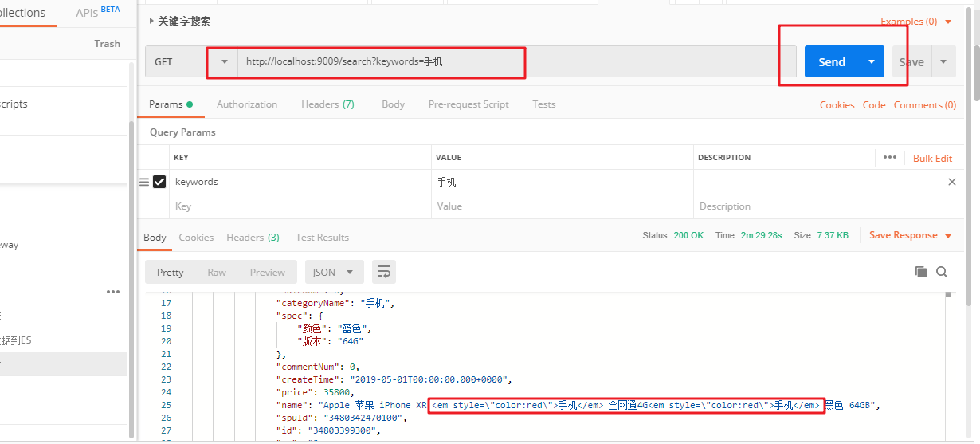
Task: Click the "categoryName" line in response
Action: 335,303
